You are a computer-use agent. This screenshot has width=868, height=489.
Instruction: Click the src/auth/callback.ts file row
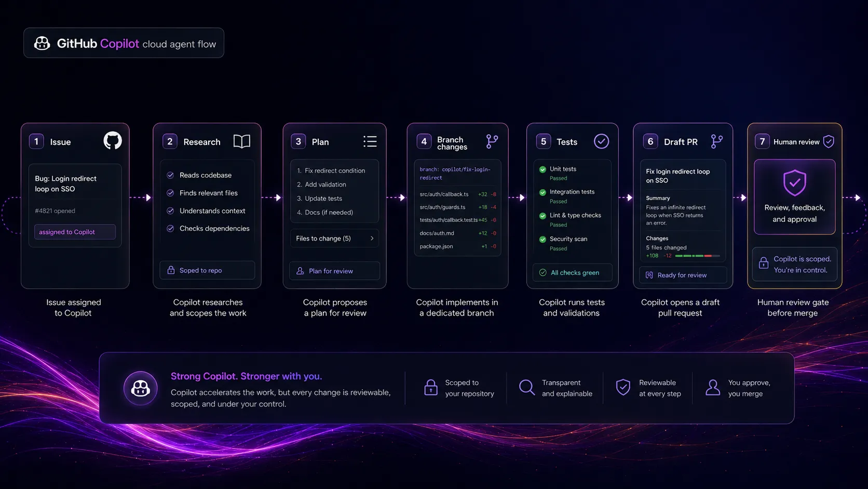click(x=457, y=194)
